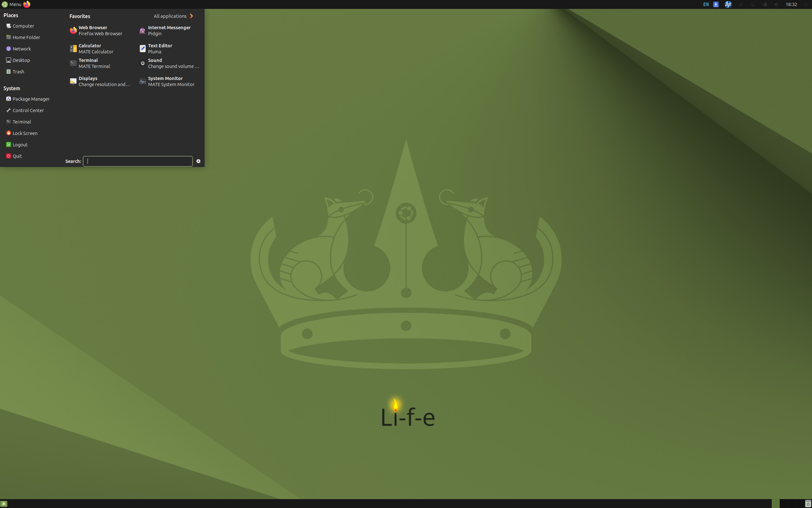Click Show Desktop button in bottom panel
This screenshot has height=508, width=812.
point(4,504)
